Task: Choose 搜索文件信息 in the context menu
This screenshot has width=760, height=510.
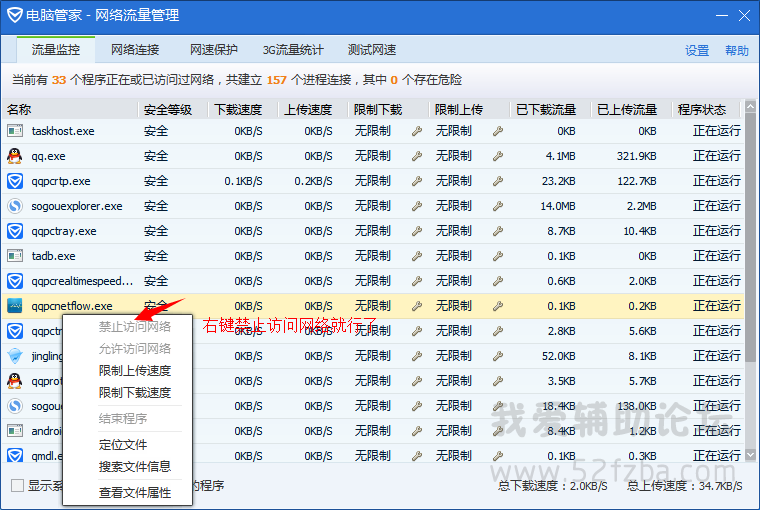Action: [135, 467]
